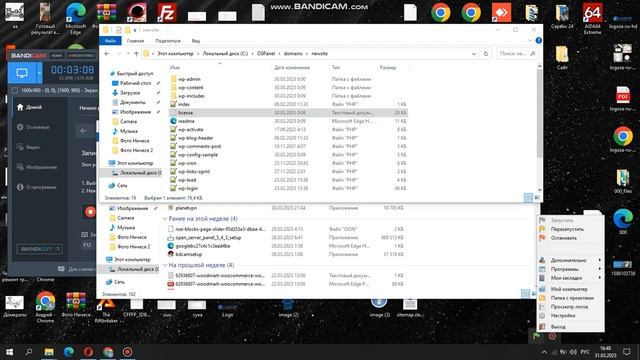This screenshot has height=360, width=640.
Task: Open the Поделиться ribbon tab
Action: pos(168,41)
